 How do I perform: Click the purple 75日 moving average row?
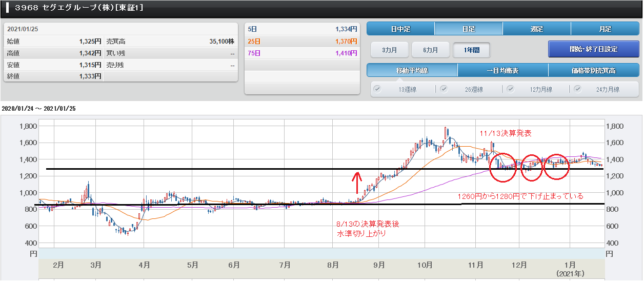click(x=301, y=53)
